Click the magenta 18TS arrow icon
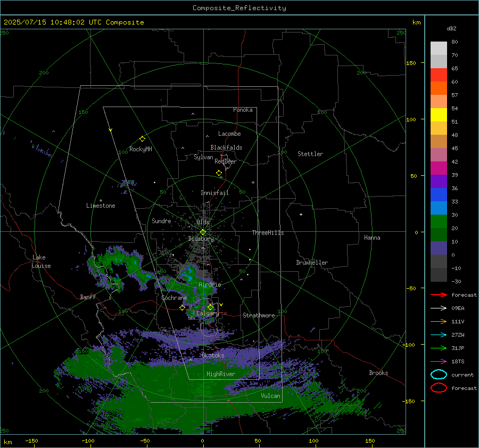 (439, 362)
